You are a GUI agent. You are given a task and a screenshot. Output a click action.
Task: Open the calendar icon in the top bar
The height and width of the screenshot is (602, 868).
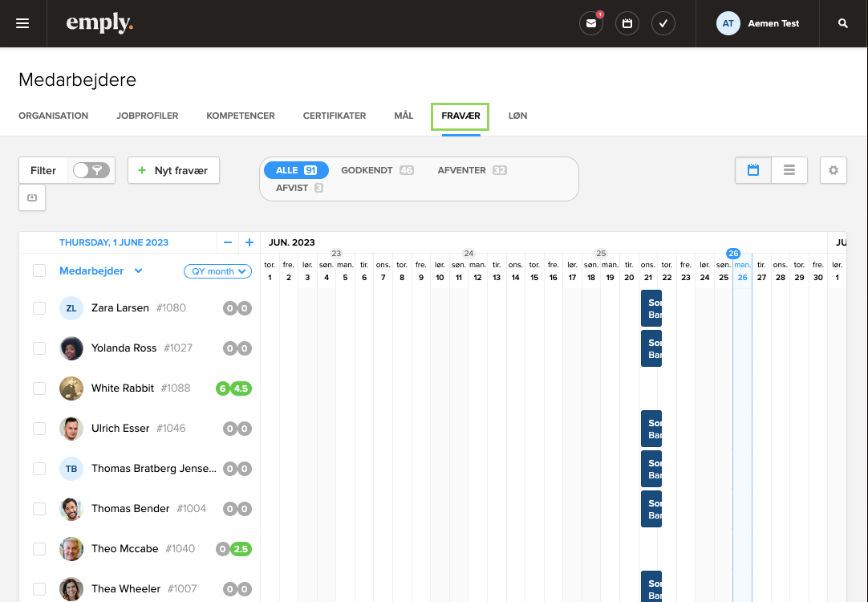point(627,23)
